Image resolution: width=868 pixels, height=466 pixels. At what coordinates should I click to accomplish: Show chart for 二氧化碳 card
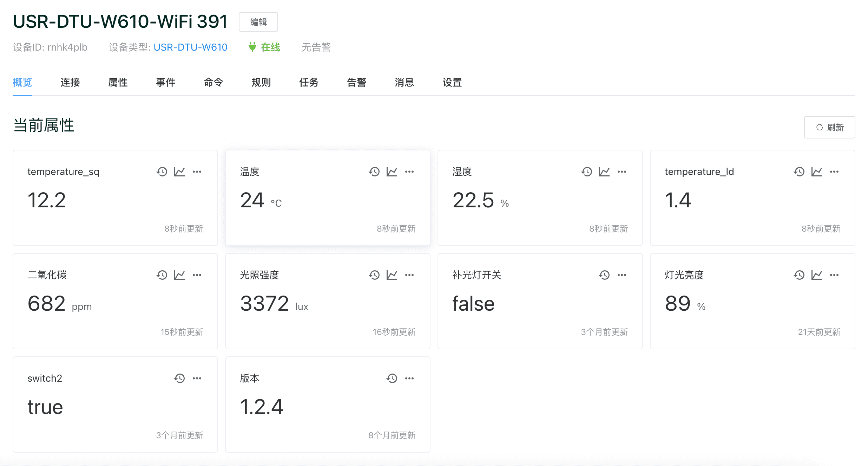(x=179, y=275)
